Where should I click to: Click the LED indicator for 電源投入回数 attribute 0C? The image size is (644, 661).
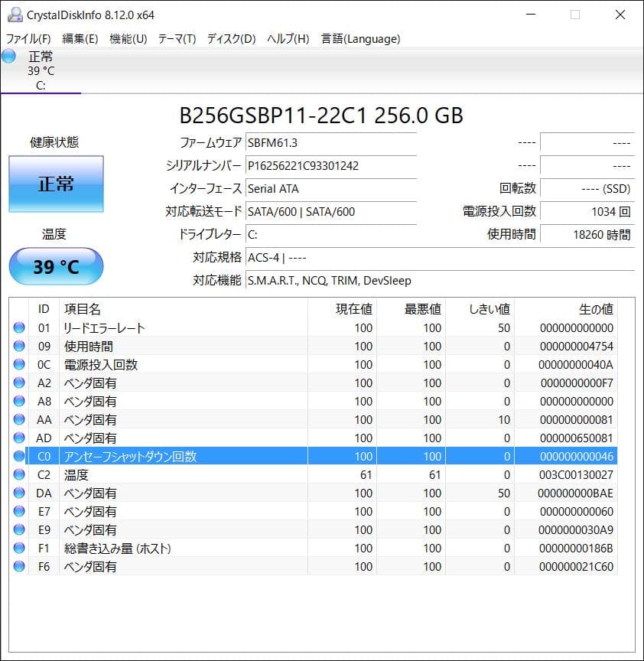[x=18, y=364]
